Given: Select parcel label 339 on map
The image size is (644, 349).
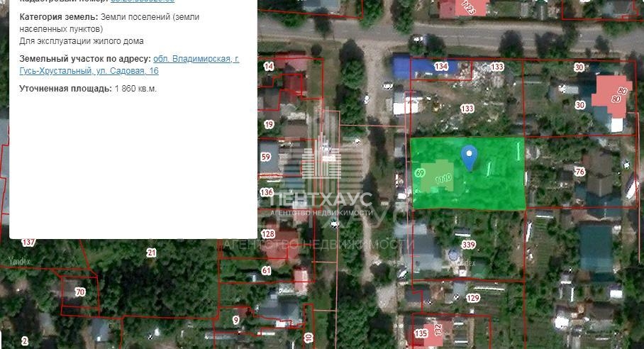Looking at the screenshot, I should [468, 245].
